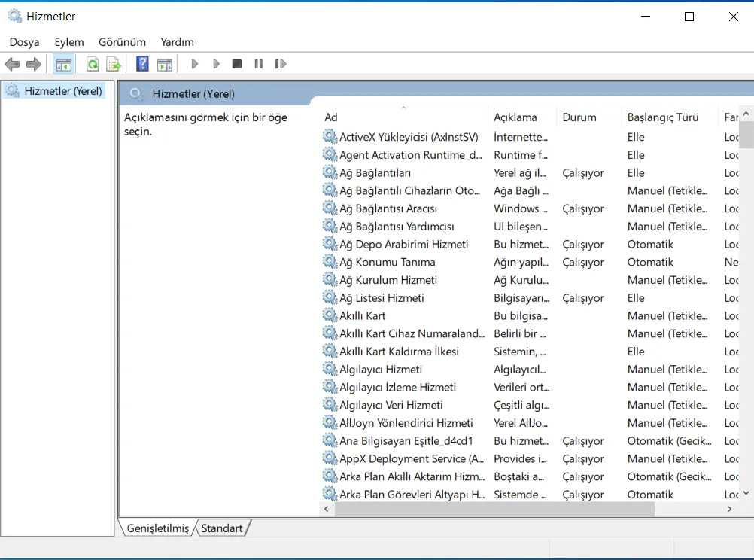Image resolution: width=754 pixels, height=560 pixels.
Task: Click gear icon beside Ağ Konumu Tanıma
Action: pos(330,262)
